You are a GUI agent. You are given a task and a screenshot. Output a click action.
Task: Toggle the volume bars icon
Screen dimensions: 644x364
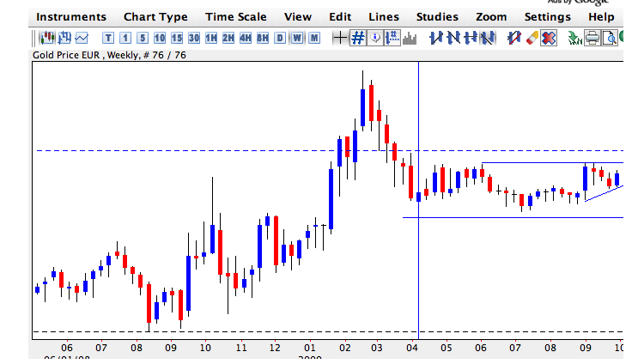(410, 37)
